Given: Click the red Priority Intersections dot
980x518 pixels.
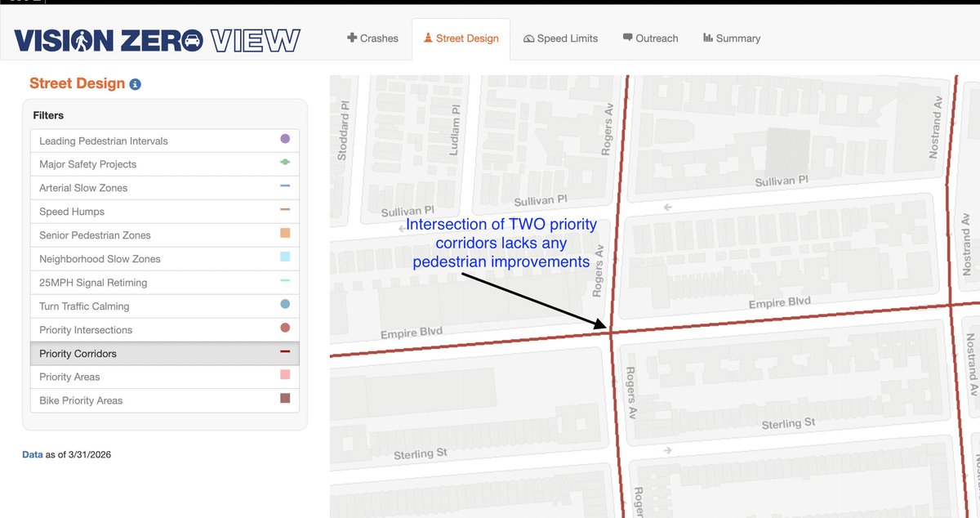Looking at the screenshot, I should click(x=285, y=328).
